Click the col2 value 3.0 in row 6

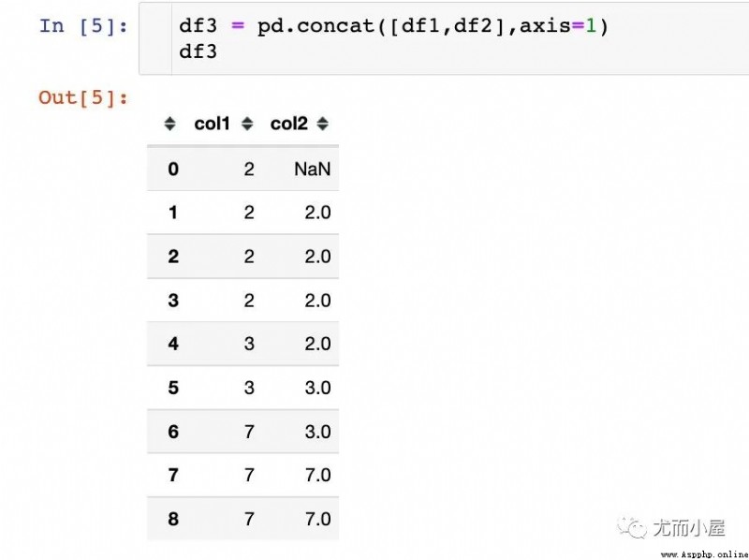(317, 432)
